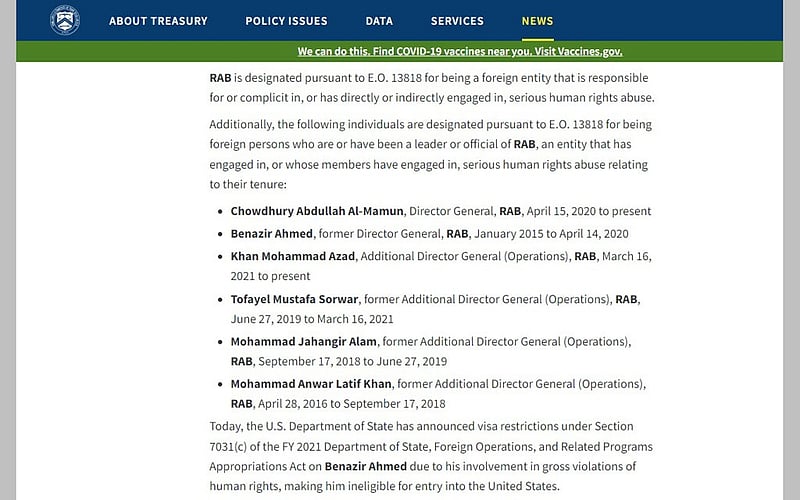Click the bold RAB at paragraph start
The image size is (800, 500).
[x=220, y=78]
